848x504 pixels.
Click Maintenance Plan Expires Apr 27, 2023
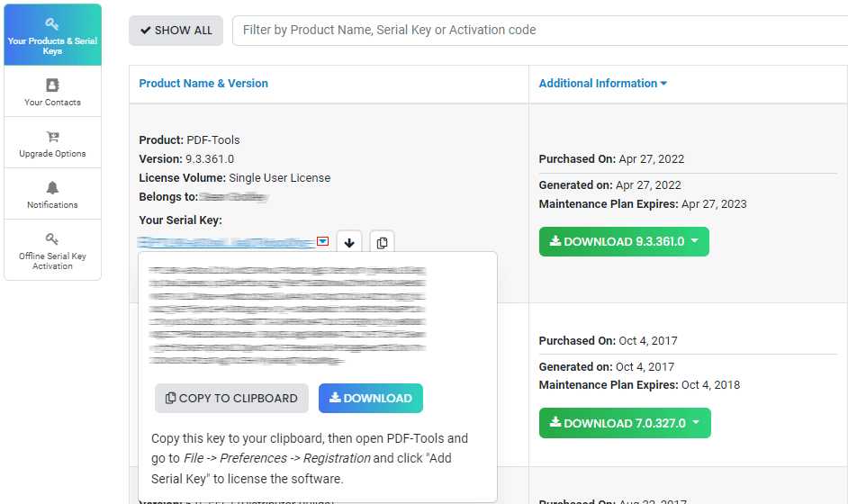pyautogui.click(x=643, y=204)
